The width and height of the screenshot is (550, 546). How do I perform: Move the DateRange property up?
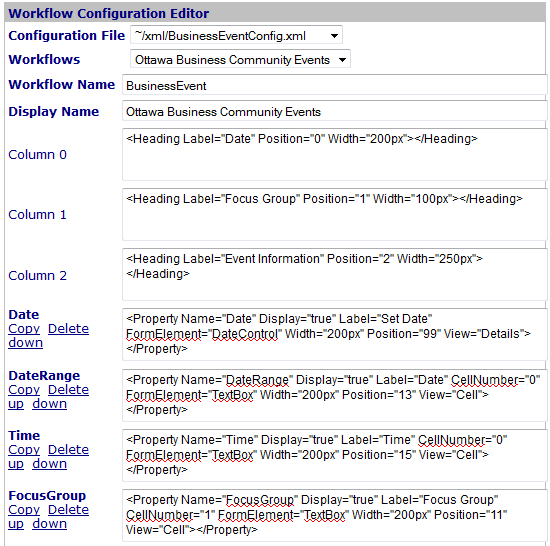(x=16, y=404)
